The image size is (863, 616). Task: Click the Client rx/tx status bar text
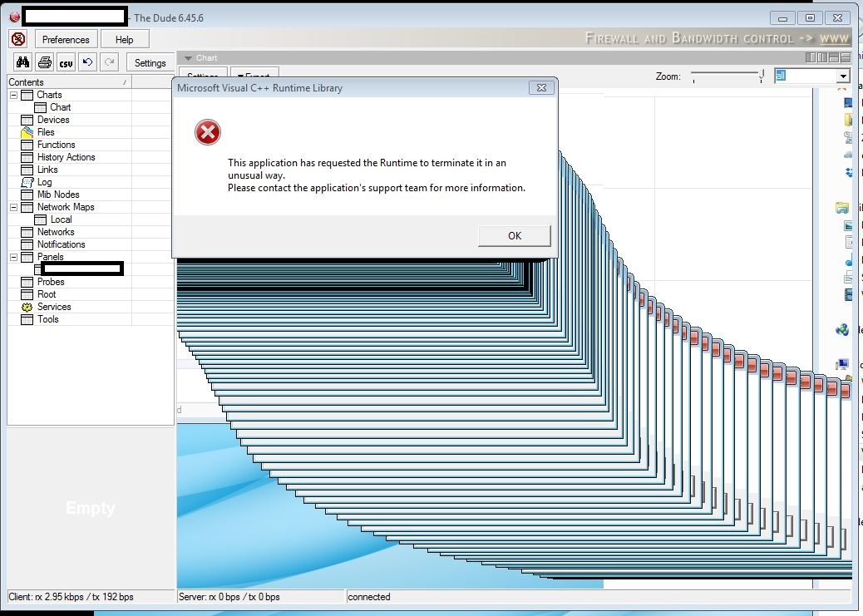click(x=71, y=597)
